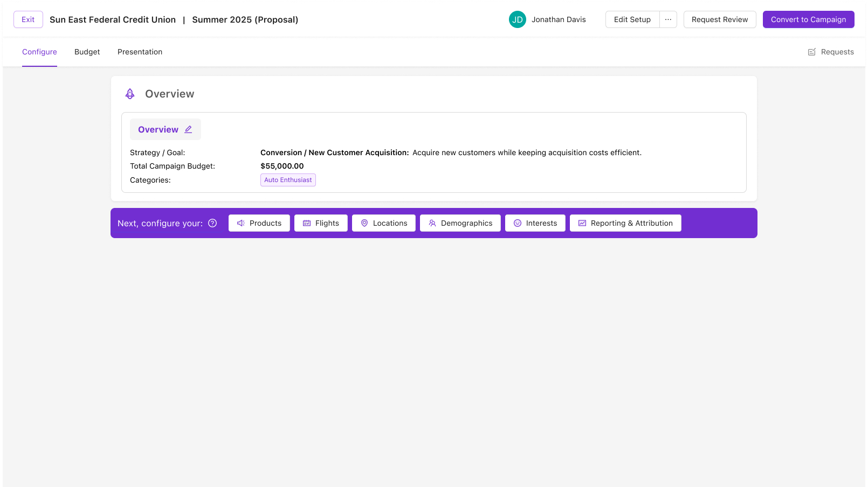
Task: Click the help question mark icon
Action: coord(212,223)
